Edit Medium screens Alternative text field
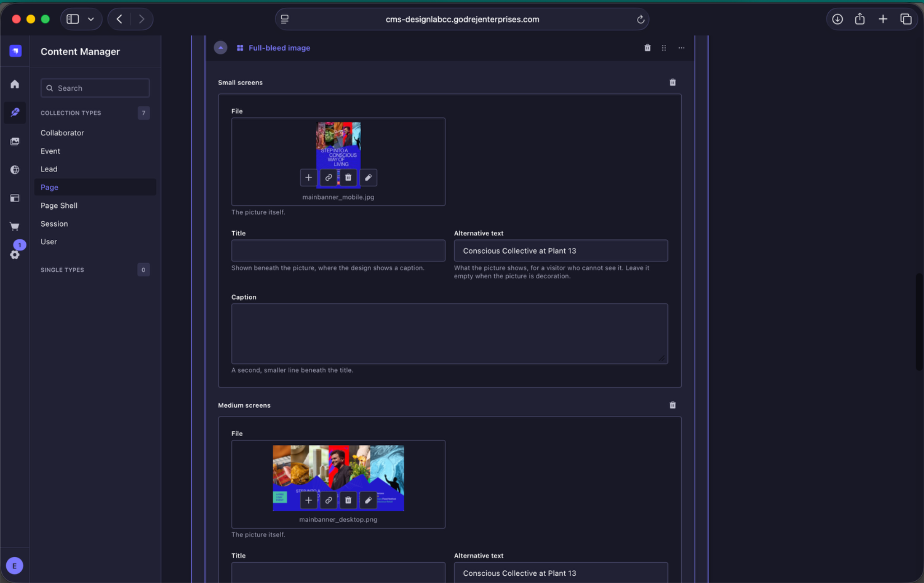 [x=561, y=572]
